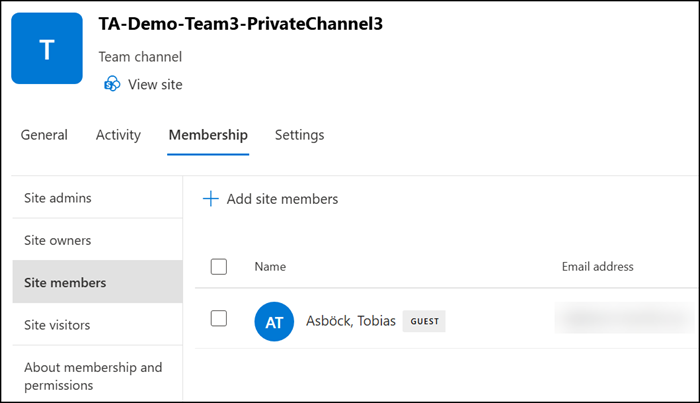Select Site owners in the left list

pyautogui.click(x=97, y=240)
